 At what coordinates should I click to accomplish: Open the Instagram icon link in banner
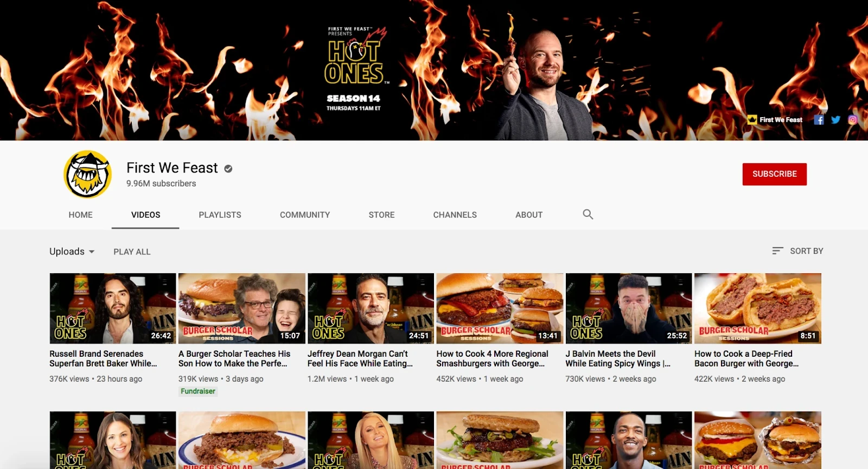tap(852, 120)
